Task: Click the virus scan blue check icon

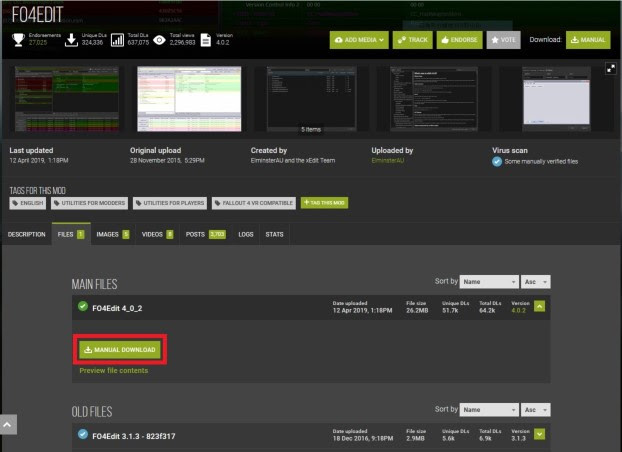Action: click(497, 162)
